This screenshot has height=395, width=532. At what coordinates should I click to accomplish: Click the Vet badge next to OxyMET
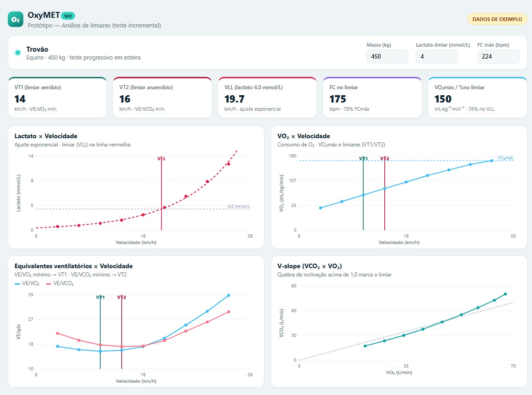point(68,16)
